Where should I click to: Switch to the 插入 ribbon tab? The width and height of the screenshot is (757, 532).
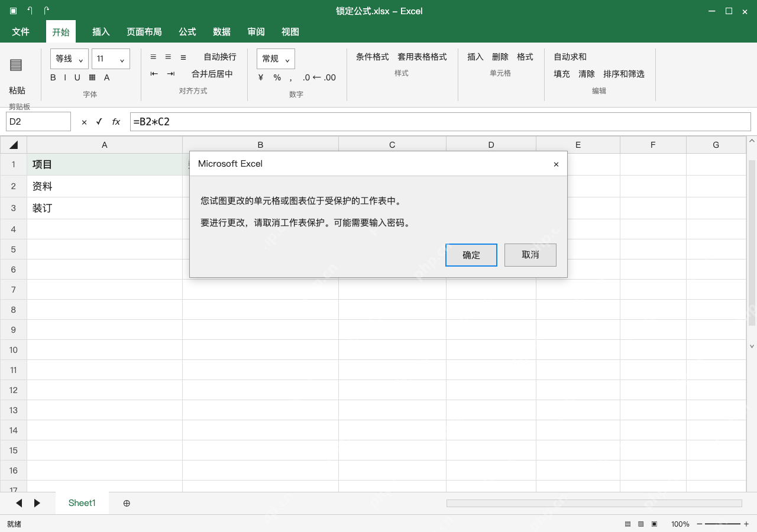coord(101,32)
